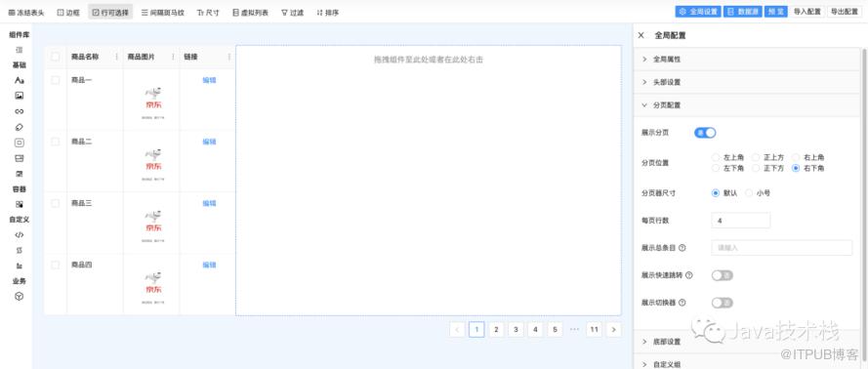The height and width of the screenshot is (369, 868).
Task: Click the 数据源 button
Action: pyautogui.click(x=742, y=12)
